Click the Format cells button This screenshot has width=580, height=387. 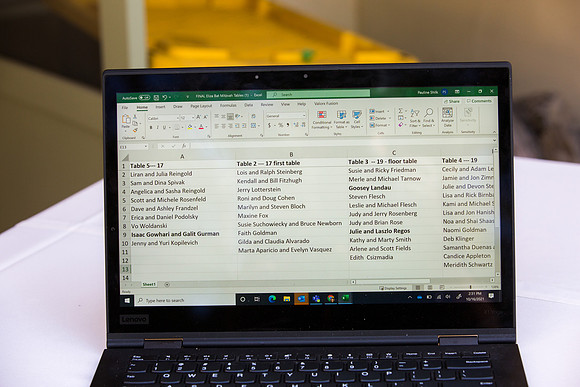tap(379, 125)
